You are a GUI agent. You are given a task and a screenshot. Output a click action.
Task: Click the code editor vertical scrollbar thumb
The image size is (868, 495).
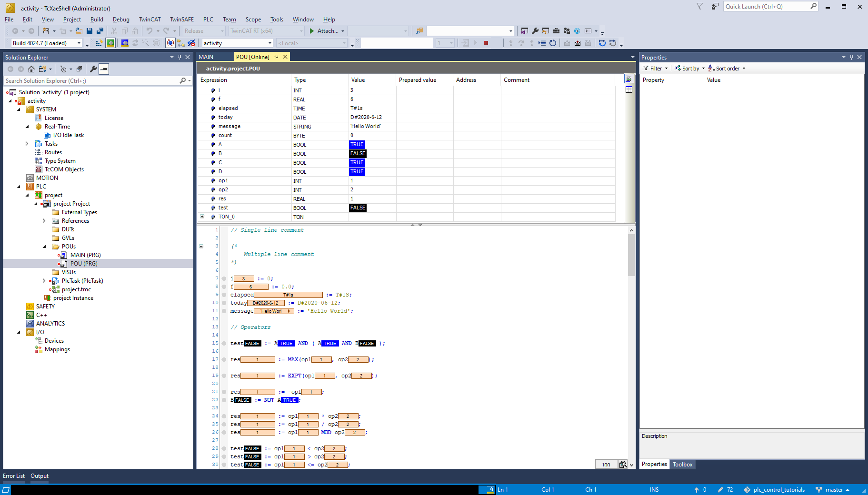[x=631, y=255]
